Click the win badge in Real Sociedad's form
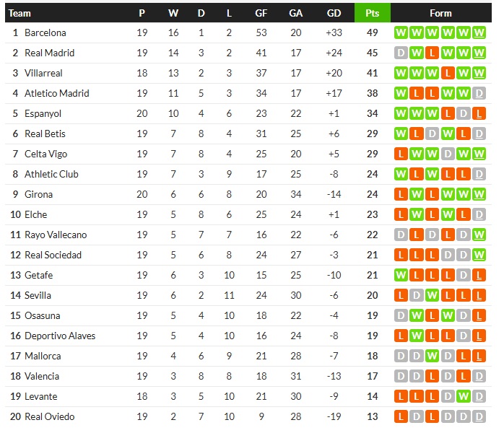Viewport: 504px width, 433px height. [479, 255]
